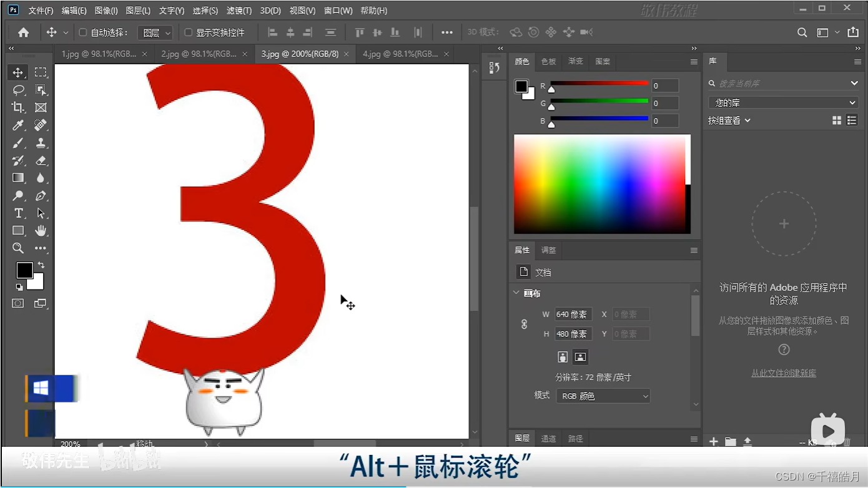868x488 pixels.
Task: Select the Zoom tool
Action: [x=18, y=248]
